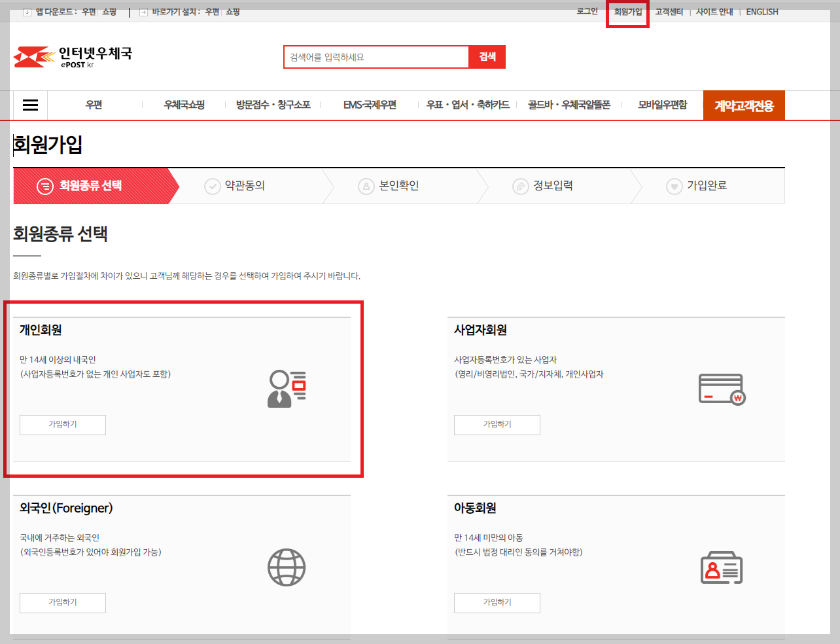Viewport: 840px width, 644px height.
Task: Open the EMS·국제우편 navigation menu
Action: pos(371,105)
